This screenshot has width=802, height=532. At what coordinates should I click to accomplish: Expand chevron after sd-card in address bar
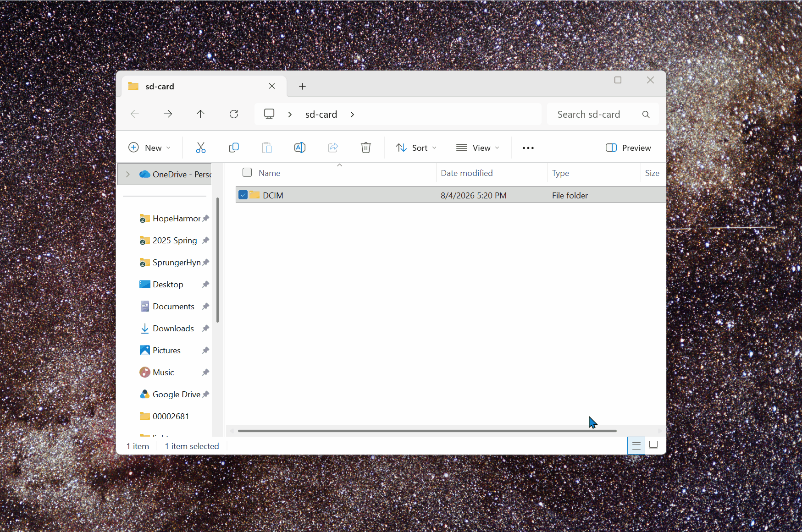pos(352,115)
